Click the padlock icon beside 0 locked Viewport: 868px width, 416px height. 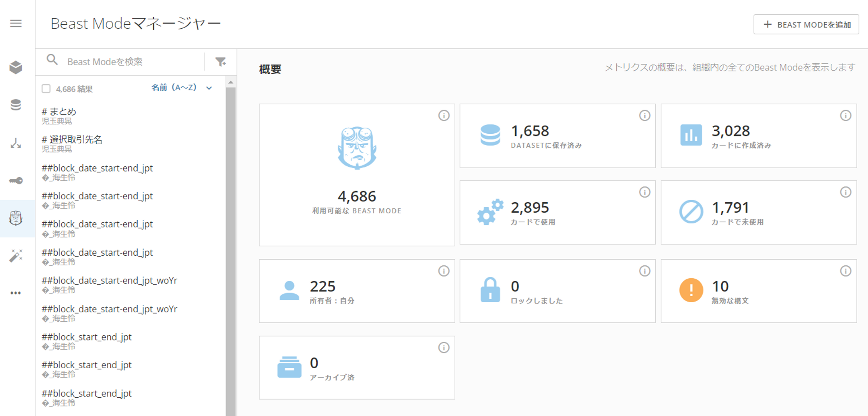(x=490, y=290)
